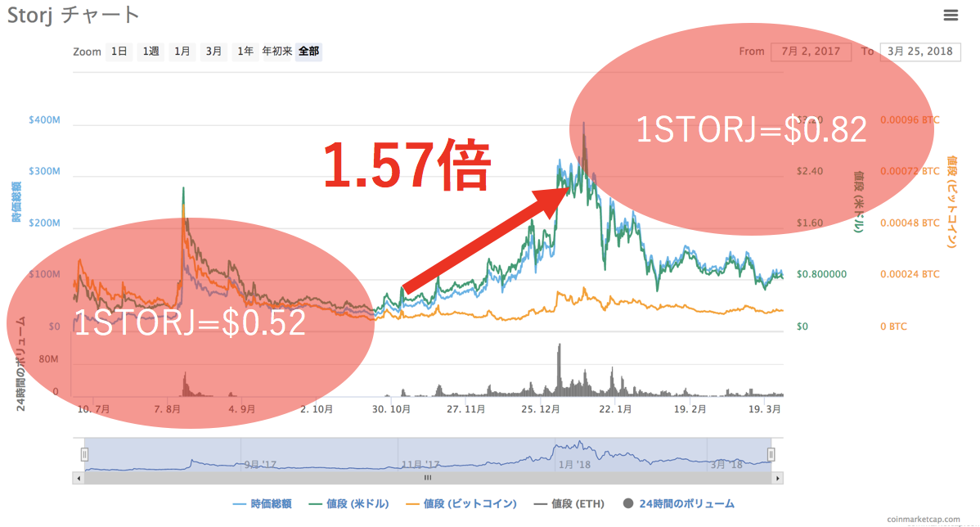
Task: Click the coinmarketcap.com credit link
Action: (x=923, y=520)
